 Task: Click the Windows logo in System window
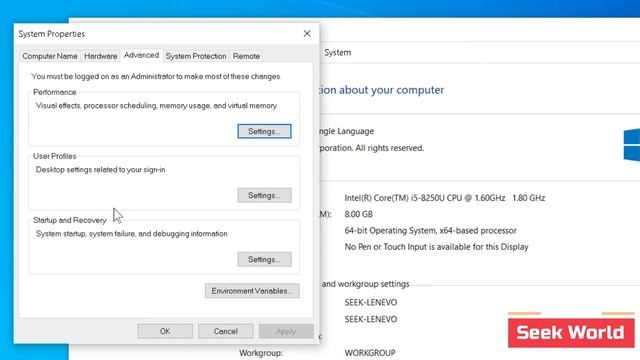pos(632,145)
